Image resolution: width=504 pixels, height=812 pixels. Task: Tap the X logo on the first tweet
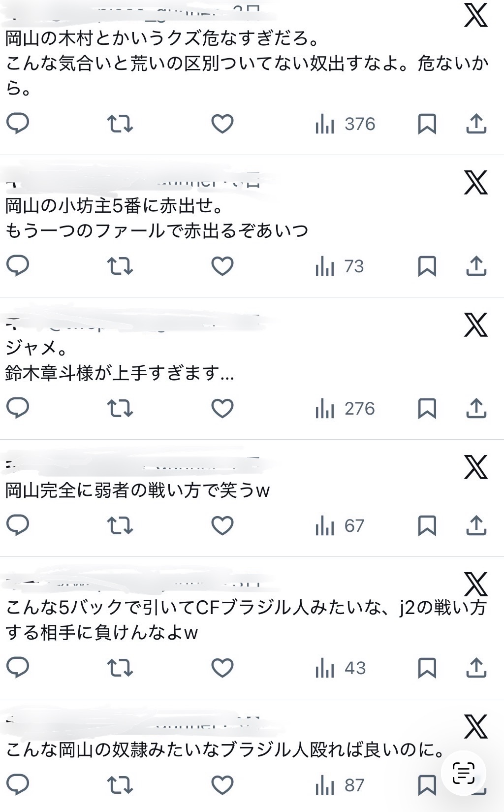click(x=475, y=15)
